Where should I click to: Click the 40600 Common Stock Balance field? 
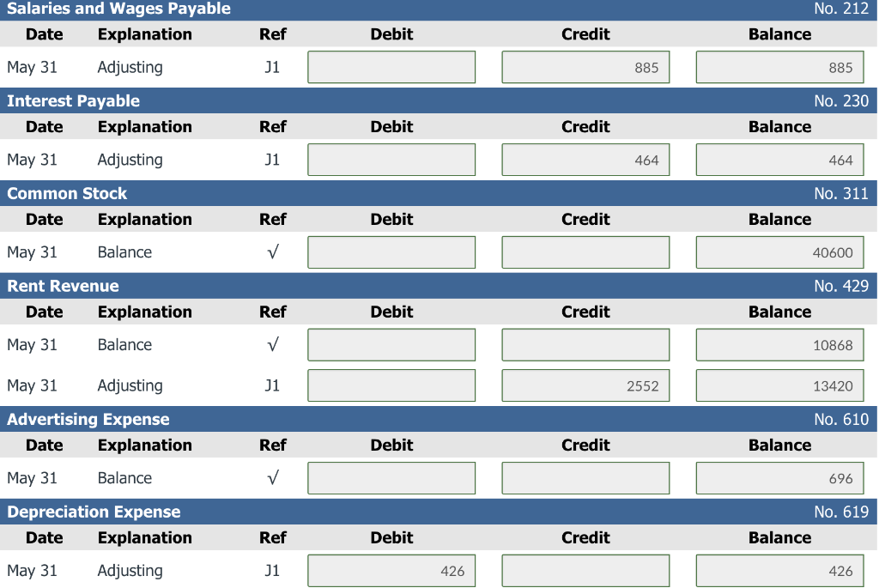779,252
